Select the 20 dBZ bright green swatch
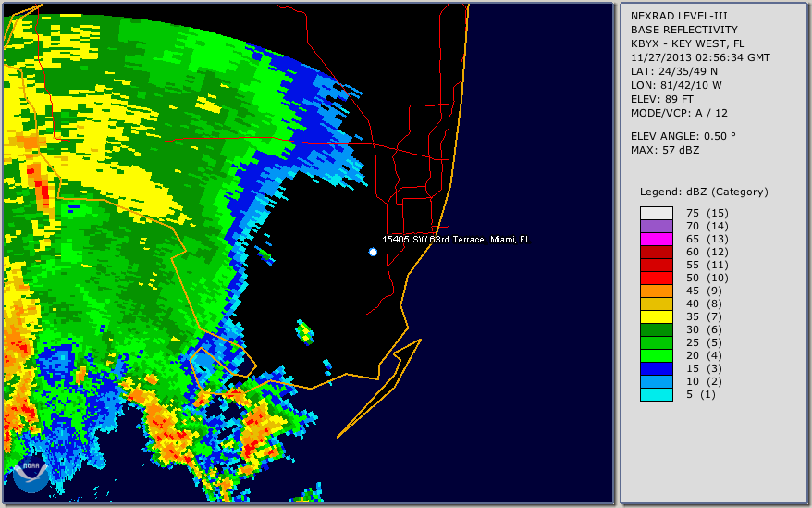This screenshot has height=508, width=812. [656, 355]
